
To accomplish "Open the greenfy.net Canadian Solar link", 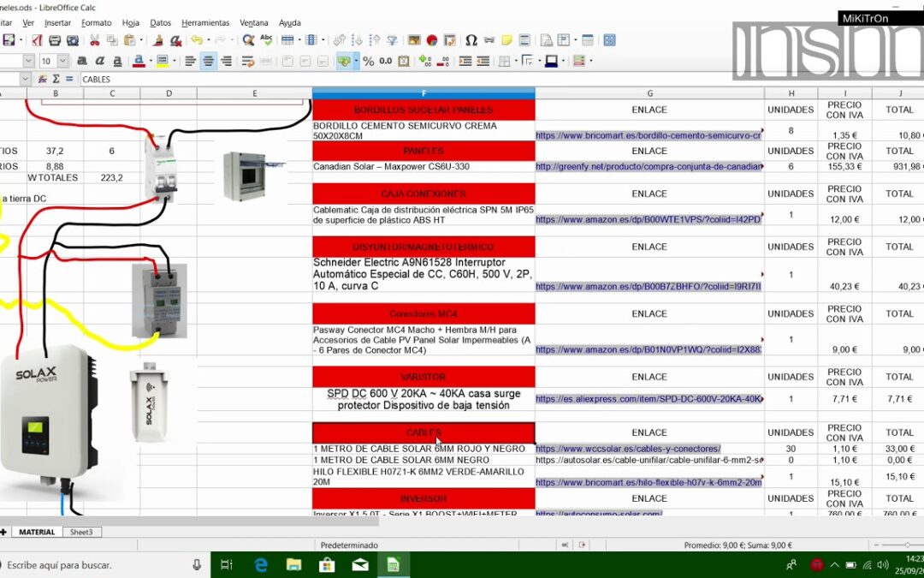I will tap(649, 167).
